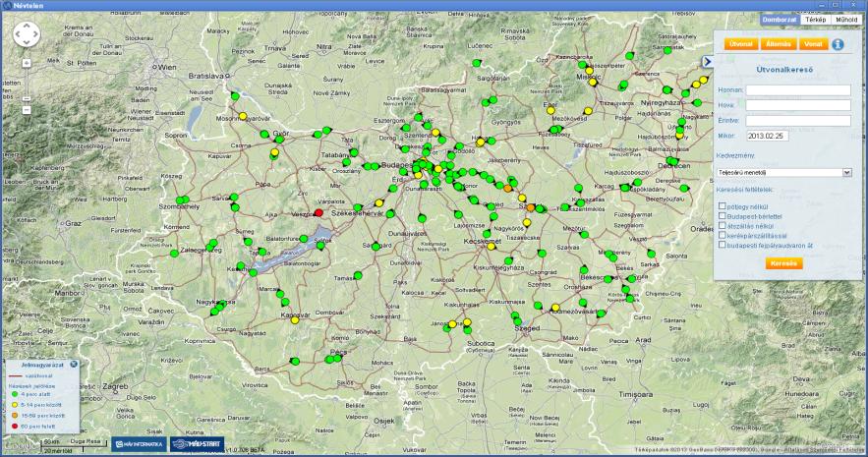Pan the map right with the arrow control

coord(34,34)
